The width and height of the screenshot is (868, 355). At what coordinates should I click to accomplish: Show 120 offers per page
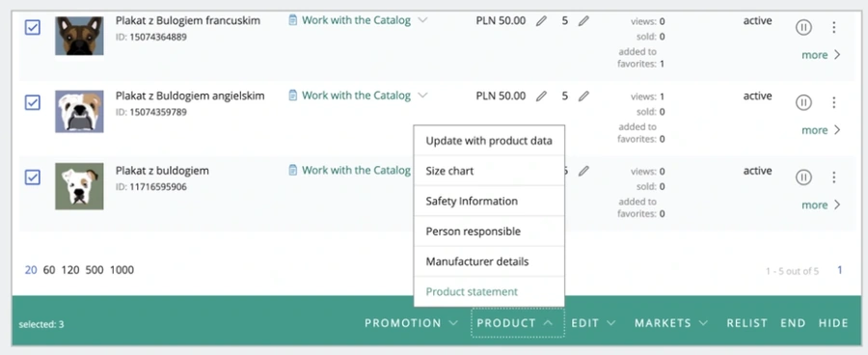pyautogui.click(x=70, y=270)
